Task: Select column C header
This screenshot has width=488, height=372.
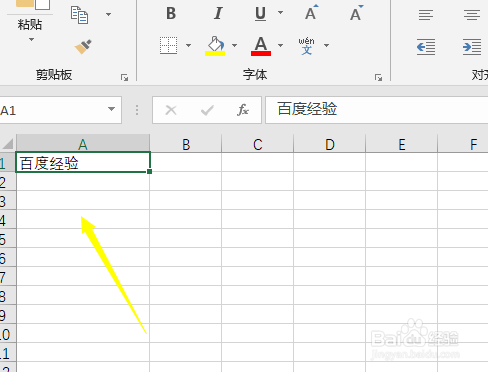Action: pyautogui.click(x=258, y=144)
